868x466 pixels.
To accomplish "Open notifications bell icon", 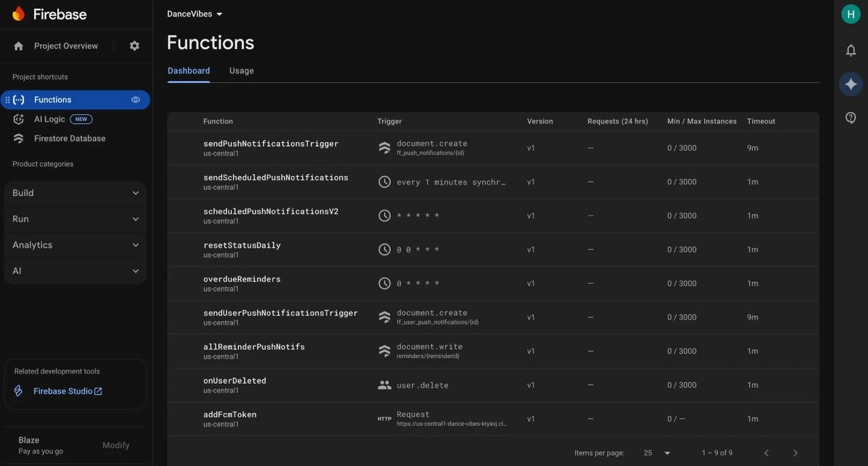I will pyautogui.click(x=851, y=50).
